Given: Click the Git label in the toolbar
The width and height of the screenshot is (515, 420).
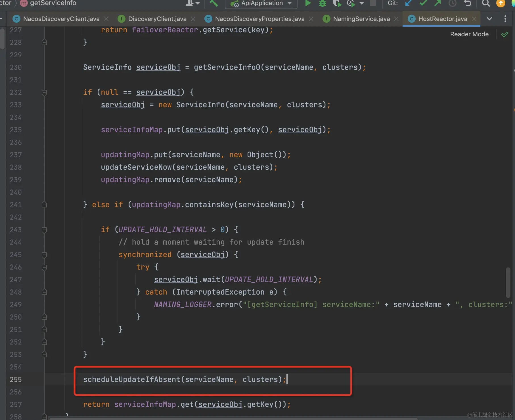Looking at the screenshot, I should click(393, 3).
